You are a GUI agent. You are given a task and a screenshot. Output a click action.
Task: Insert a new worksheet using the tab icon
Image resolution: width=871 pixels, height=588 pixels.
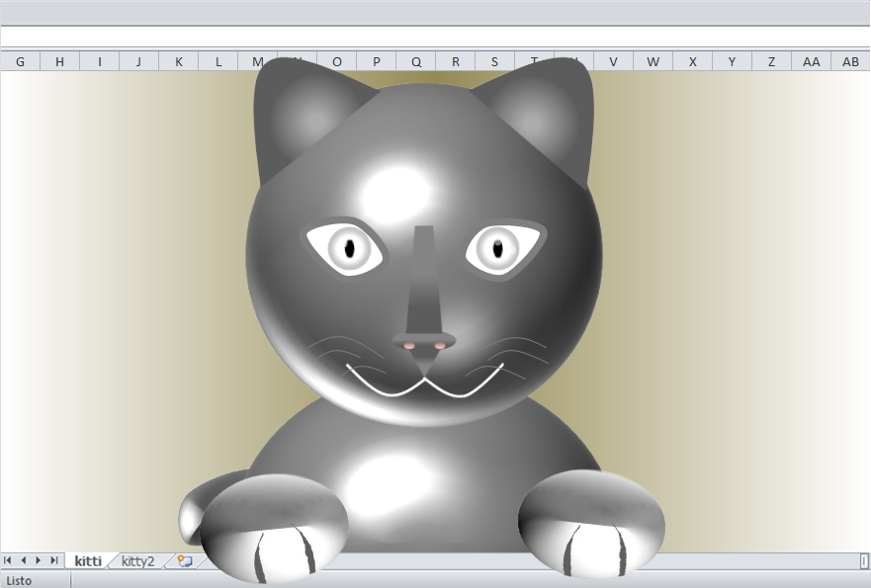pyautogui.click(x=185, y=560)
